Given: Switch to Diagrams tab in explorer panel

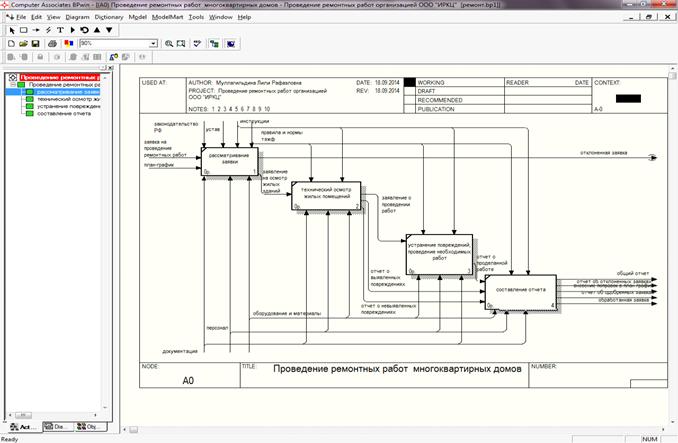Looking at the screenshot, I should (x=60, y=427).
